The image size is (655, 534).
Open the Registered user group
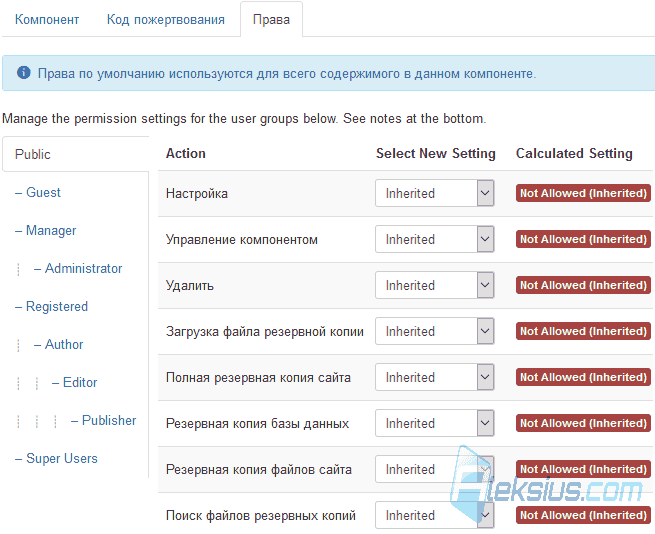click(57, 306)
